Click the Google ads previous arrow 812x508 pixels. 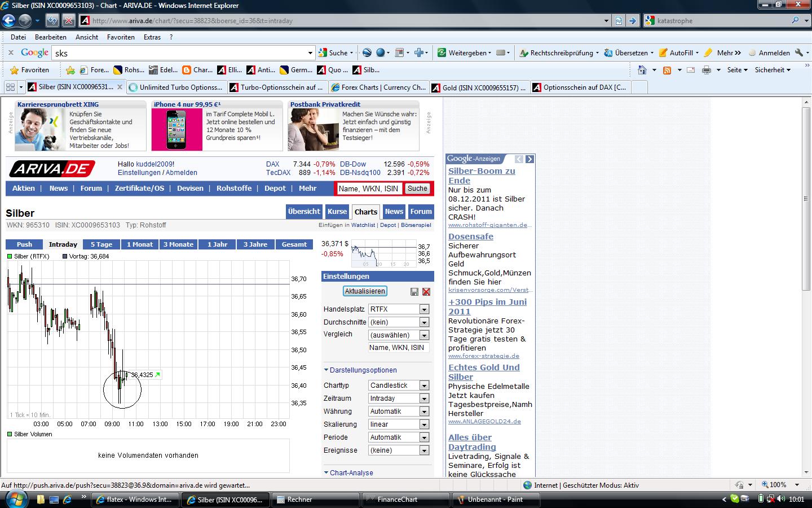[519, 159]
